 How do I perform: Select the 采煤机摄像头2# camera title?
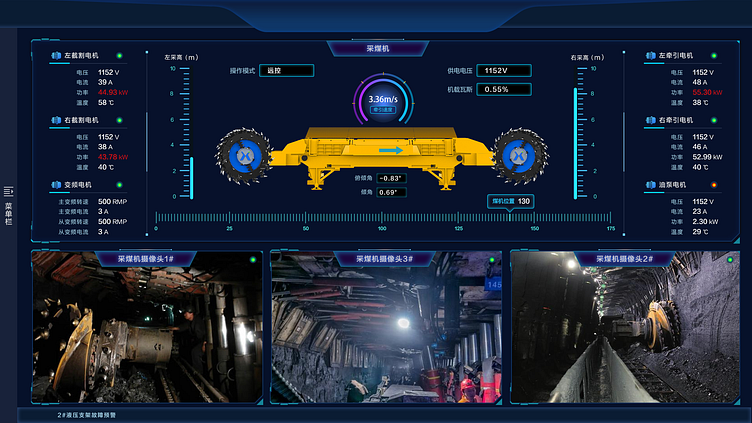(625, 259)
